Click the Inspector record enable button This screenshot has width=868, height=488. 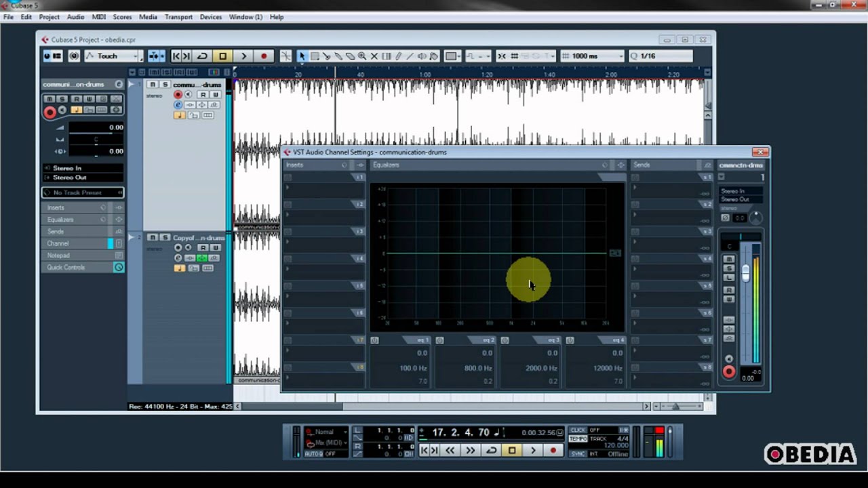50,112
